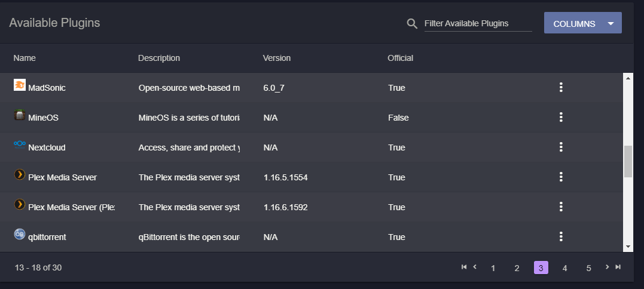Click the table's vertical scrollbar thumb
Screen dimensions: 644x289
click(x=628, y=161)
